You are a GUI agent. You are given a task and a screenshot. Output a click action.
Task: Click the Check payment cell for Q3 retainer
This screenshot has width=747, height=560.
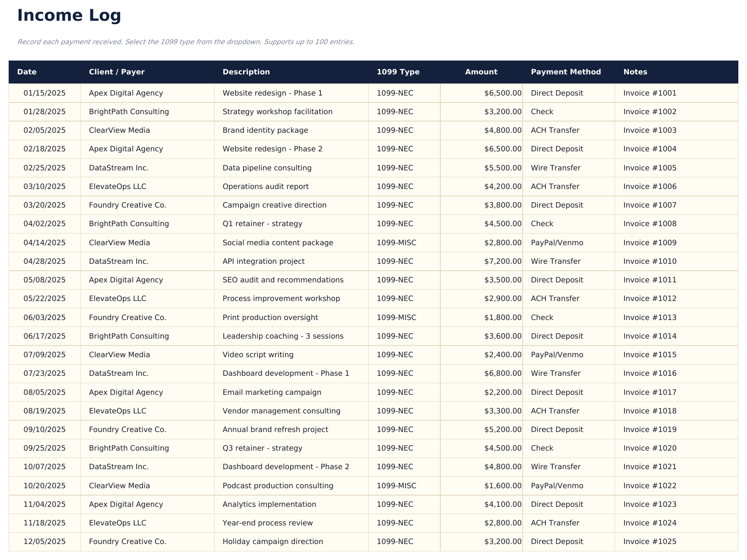(x=542, y=448)
